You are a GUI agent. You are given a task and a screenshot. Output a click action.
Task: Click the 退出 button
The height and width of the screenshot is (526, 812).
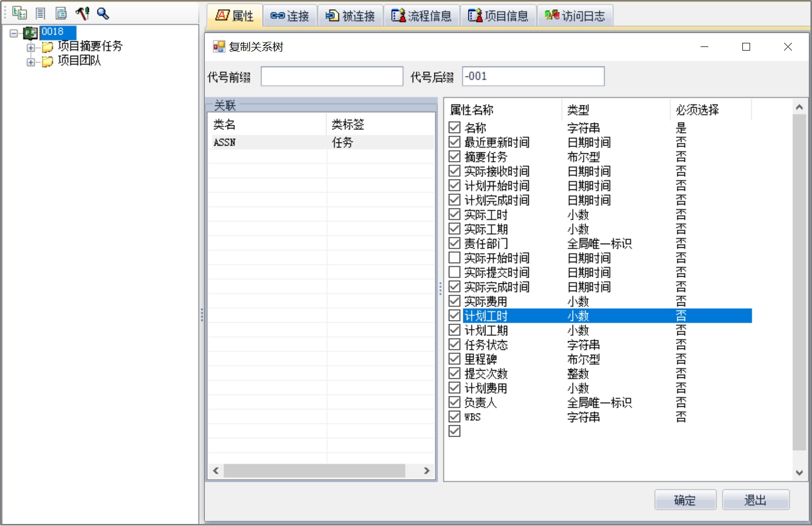756,500
